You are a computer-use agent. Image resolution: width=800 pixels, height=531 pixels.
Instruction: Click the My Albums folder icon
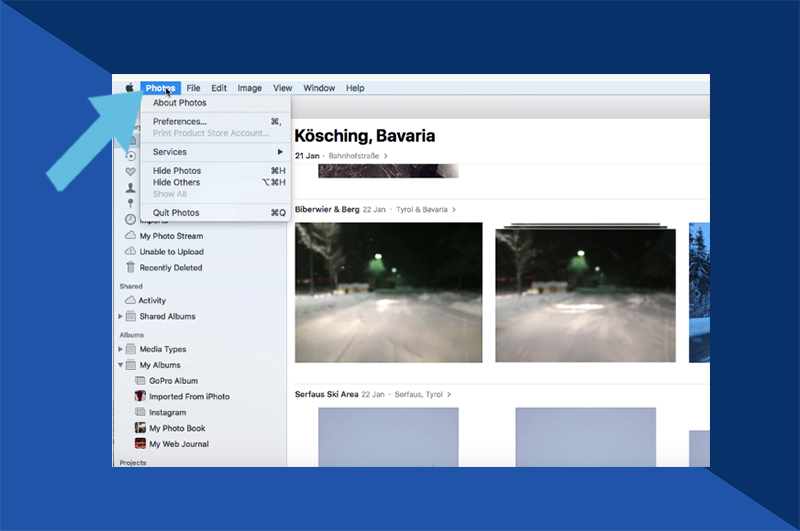tap(131, 365)
